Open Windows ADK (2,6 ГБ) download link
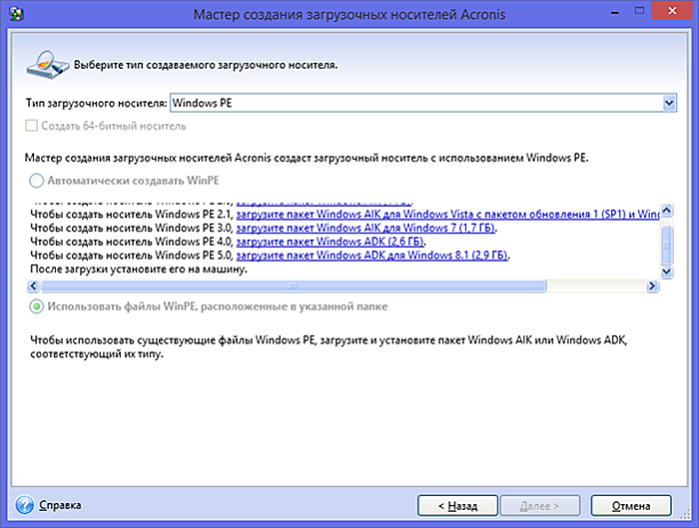This screenshot has width=699, height=528. click(330, 242)
